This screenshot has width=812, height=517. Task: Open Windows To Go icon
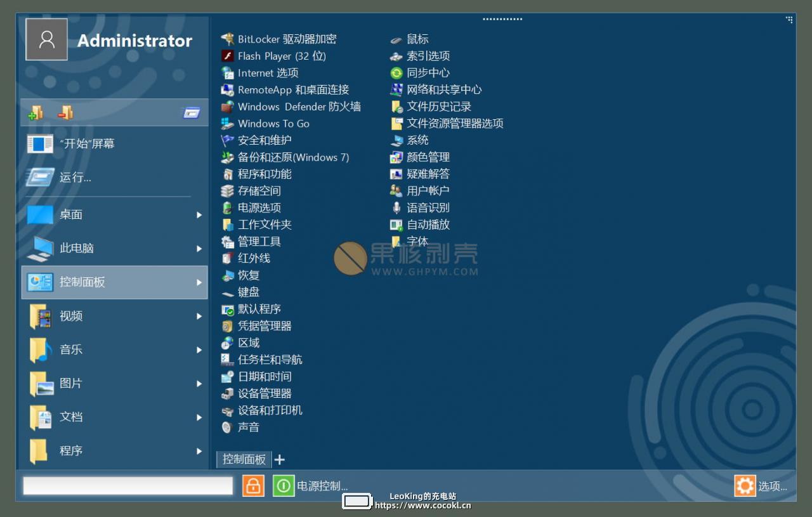coord(227,124)
